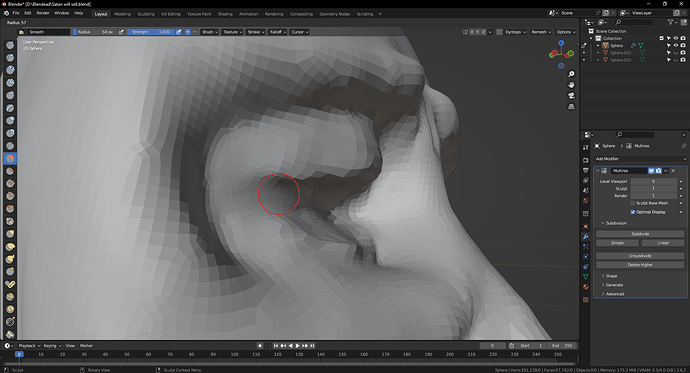Switch perspective/orthographic grid icon
The image size is (690, 373).
coord(571,106)
